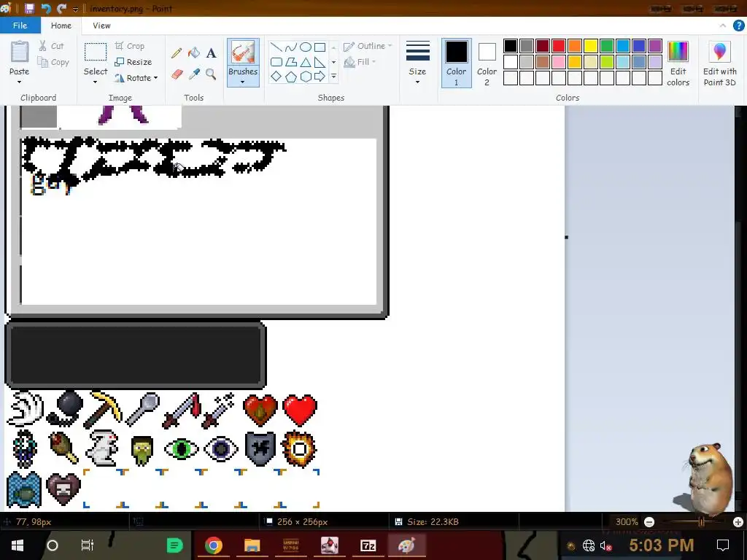Open Windows Start menu
This screenshot has width=747, height=560.
pyautogui.click(x=18, y=545)
